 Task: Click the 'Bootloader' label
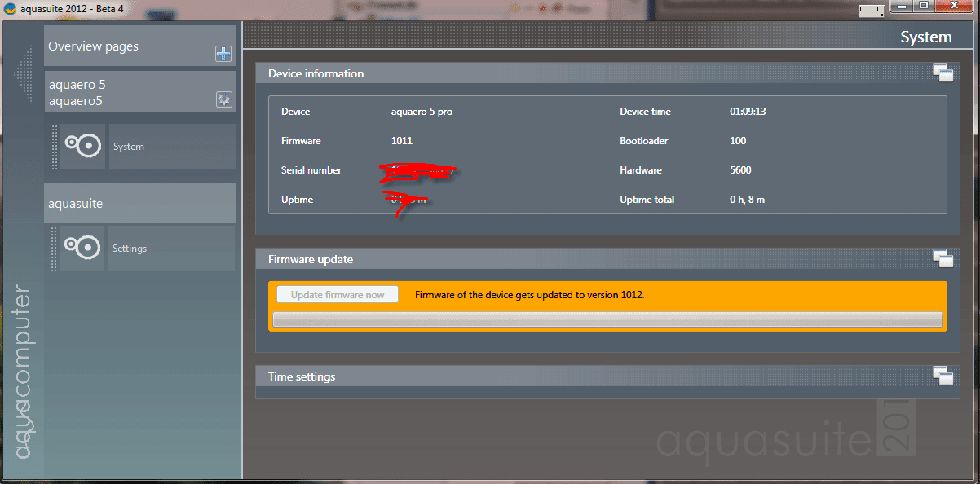pyautogui.click(x=644, y=141)
